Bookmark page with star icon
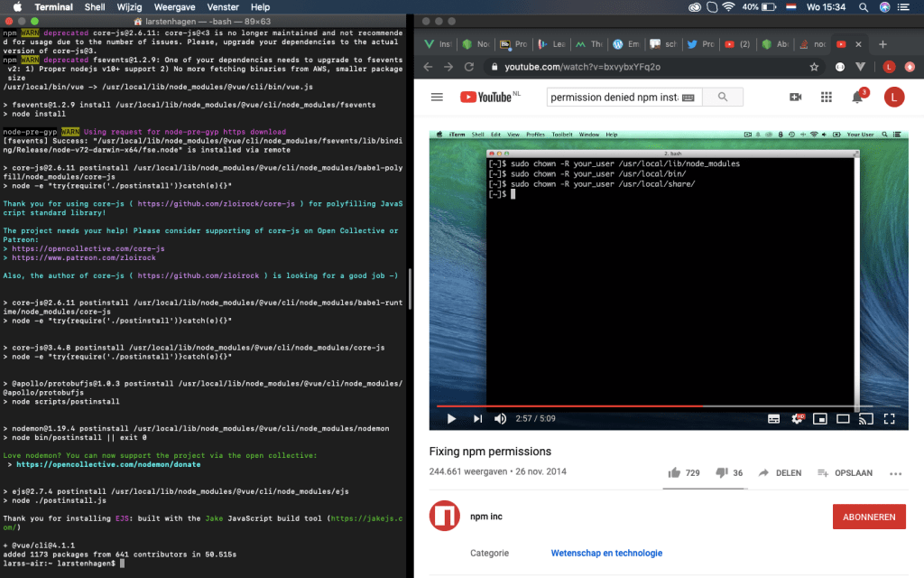Screen dimensions: 924x578 point(814,67)
